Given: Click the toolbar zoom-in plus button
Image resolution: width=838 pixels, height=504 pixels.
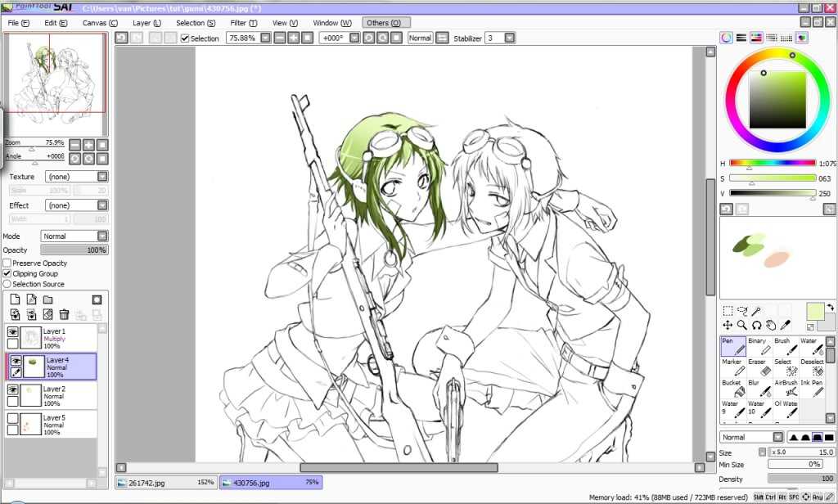Looking at the screenshot, I should (x=294, y=38).
